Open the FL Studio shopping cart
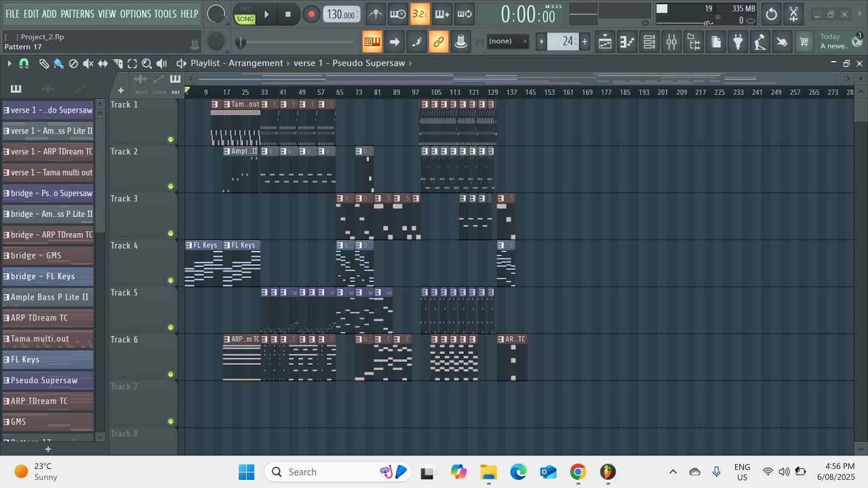The height and width of the screenshot is (488, 868). (804, 42)
